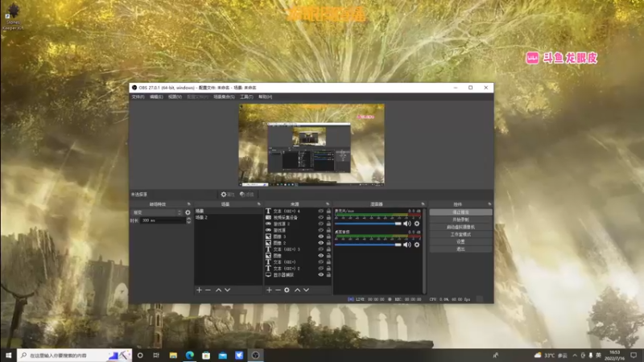Viewport: 644px width, 362px height.
Task: Open Microsoft Edge from taskbar
Action: (189, 356)
